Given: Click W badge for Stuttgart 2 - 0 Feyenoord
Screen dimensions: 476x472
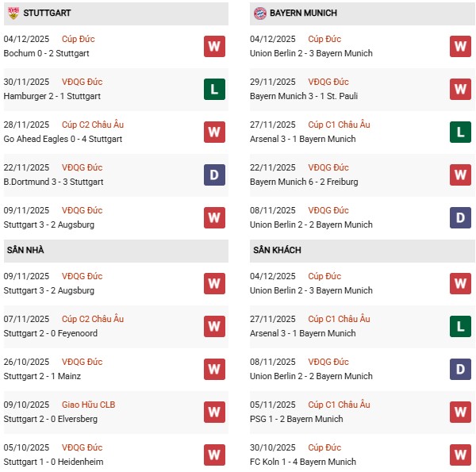Looking at the screenshot, I should coord(214,326).
